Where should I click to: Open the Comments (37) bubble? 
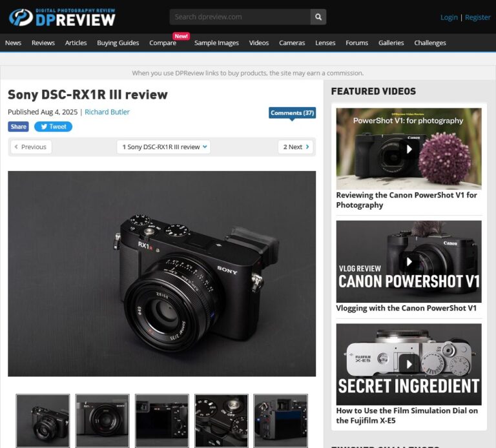point(292,113)
